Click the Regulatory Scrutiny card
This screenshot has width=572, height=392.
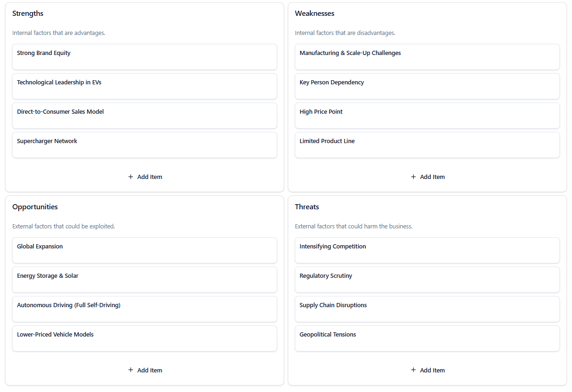tap(427, 280)
